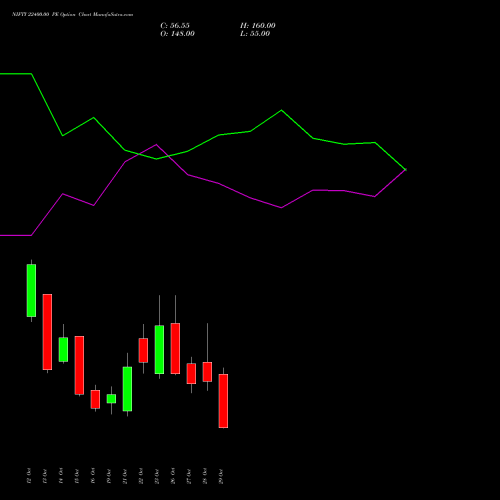
Task: Click the high value 'H: 160.00'
Action: 258,26
